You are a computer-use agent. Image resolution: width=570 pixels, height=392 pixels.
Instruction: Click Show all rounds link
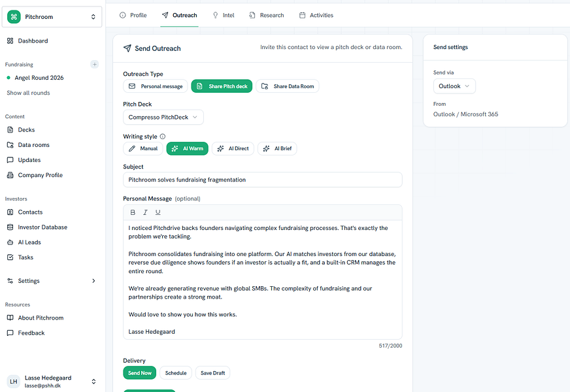click(x=28, y=93)
